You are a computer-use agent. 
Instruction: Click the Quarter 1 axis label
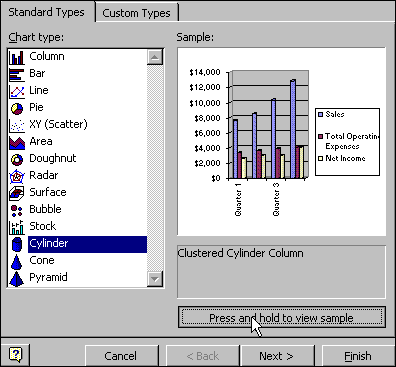(x=238, y=199)
